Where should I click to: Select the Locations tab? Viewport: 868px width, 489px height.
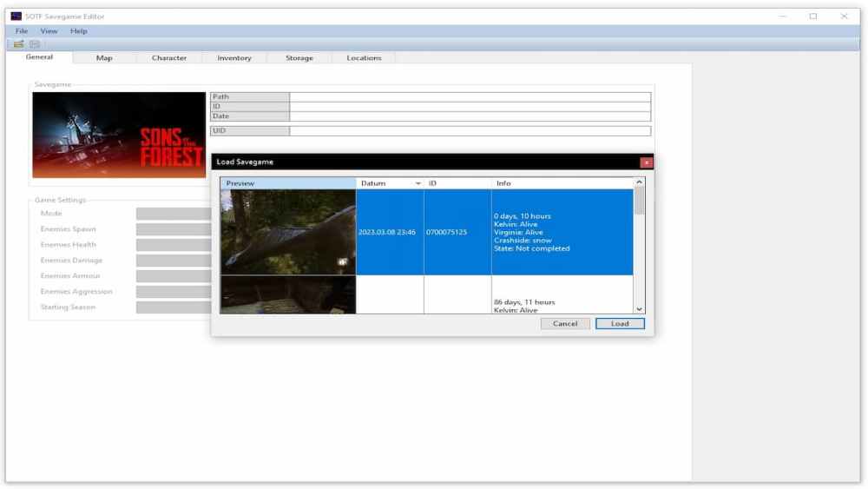click(364, 58)
